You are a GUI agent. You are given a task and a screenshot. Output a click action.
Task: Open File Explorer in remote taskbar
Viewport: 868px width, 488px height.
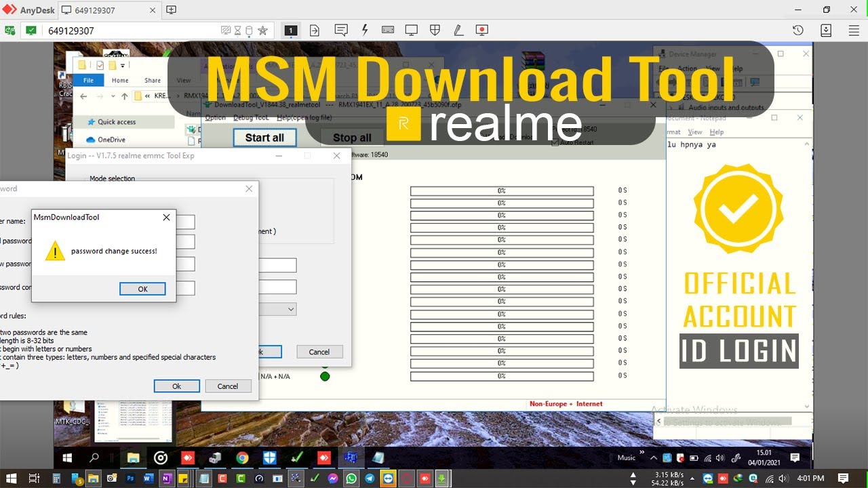[x=134, y=458]
